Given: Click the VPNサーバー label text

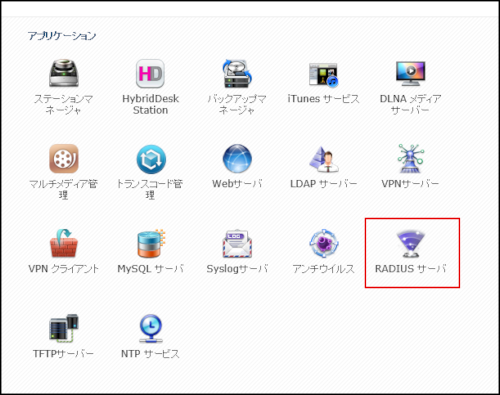Looking at the screenshot, I should click(410, 184).
